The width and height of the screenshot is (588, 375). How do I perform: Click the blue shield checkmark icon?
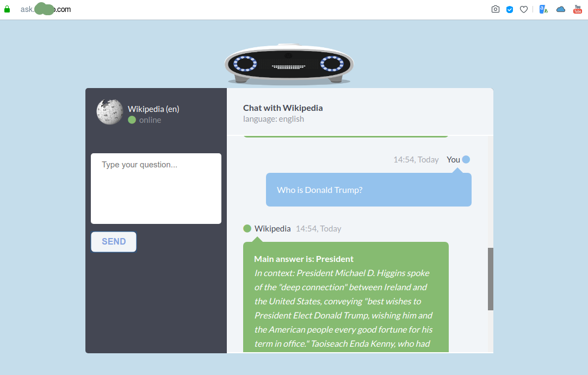(x=510, y=9)
